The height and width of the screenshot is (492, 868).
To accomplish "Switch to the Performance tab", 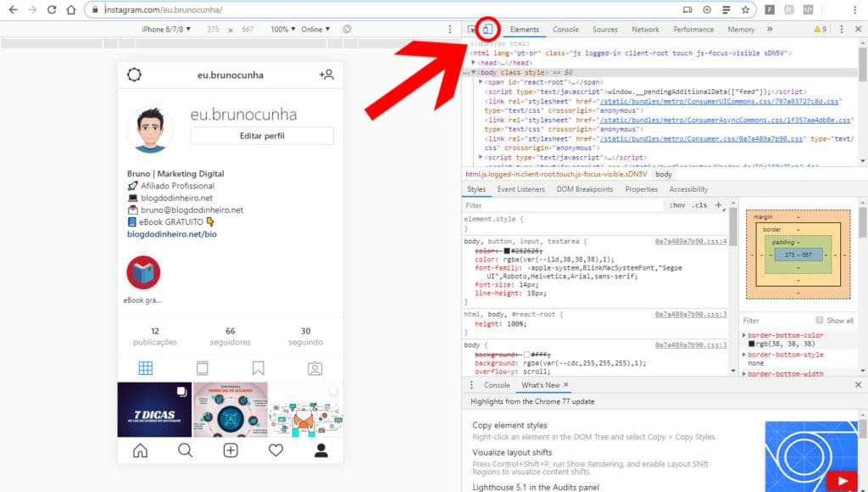I will [x=693, y=30].
